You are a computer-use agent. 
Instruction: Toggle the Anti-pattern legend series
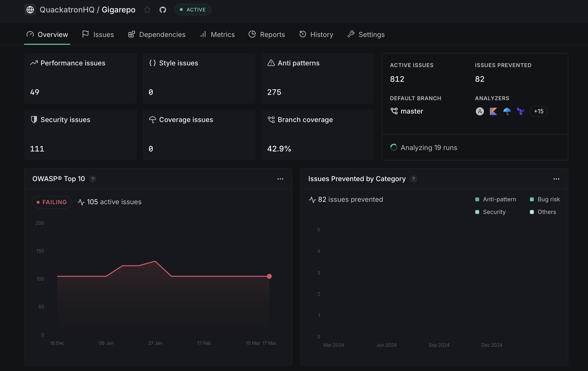click(x=496, y=199)
